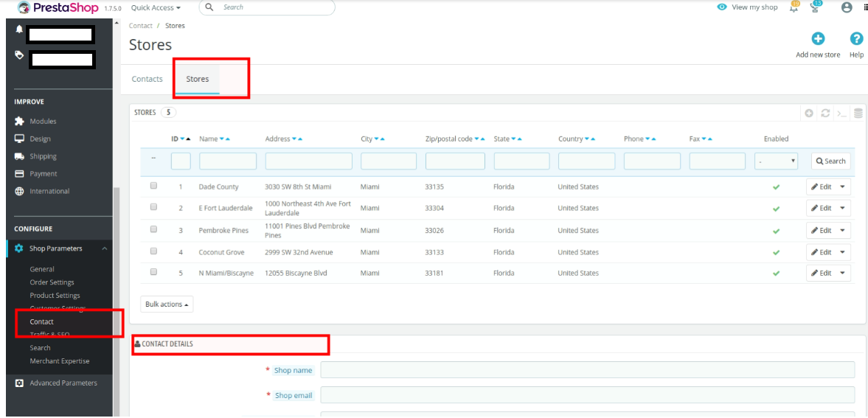Image resolution: width=868 pixels, height=418 pixels.
Task: Open Bulk actions dropdown
Action: coord(167,304)
